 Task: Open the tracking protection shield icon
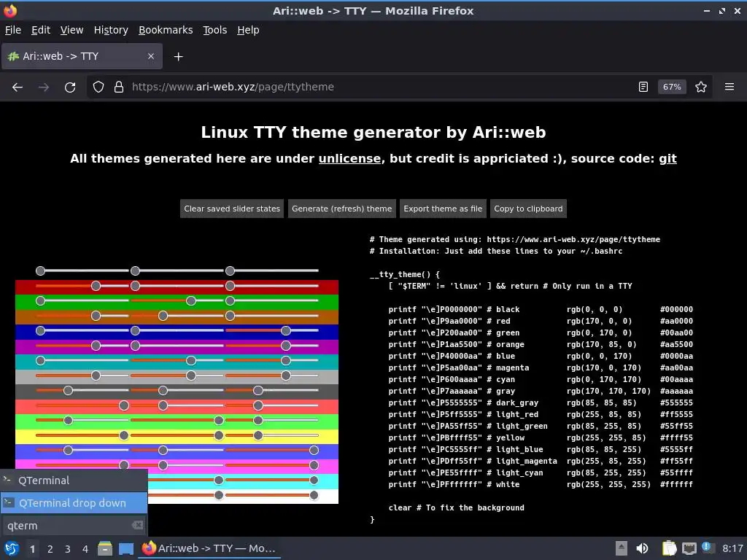click(x=98, y=87)
